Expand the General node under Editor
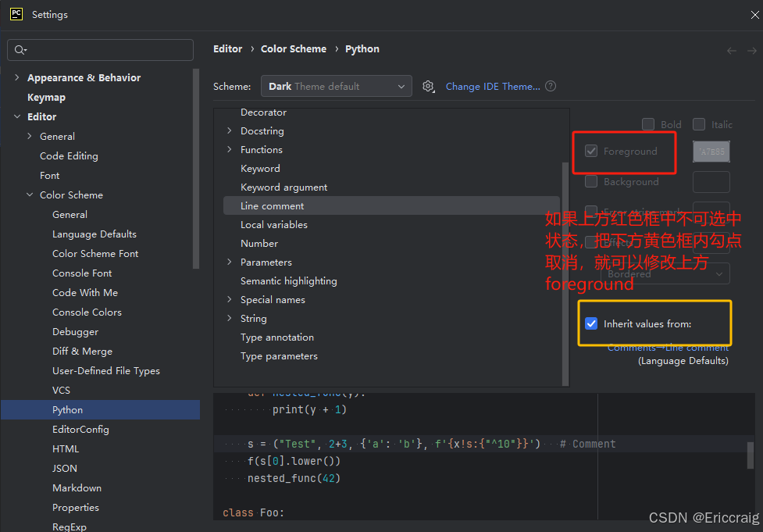This screenshot has height=532, width=763. (x=30, y=136)
